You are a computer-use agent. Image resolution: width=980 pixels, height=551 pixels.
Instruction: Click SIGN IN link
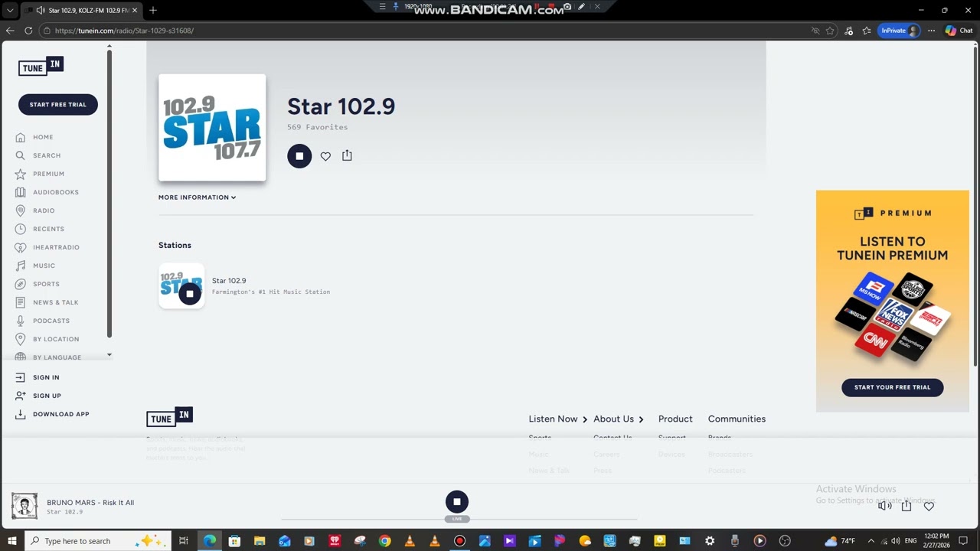(x=46, y=377)
